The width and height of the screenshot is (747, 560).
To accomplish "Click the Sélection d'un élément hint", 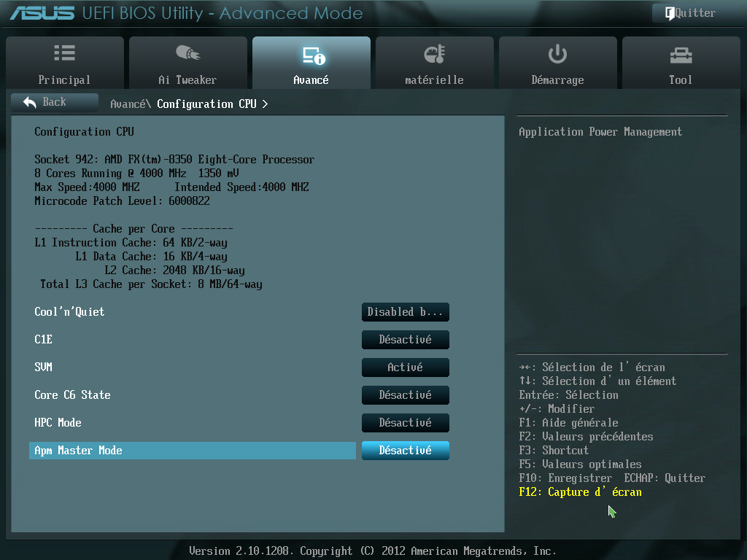I will tap(598, 381).
